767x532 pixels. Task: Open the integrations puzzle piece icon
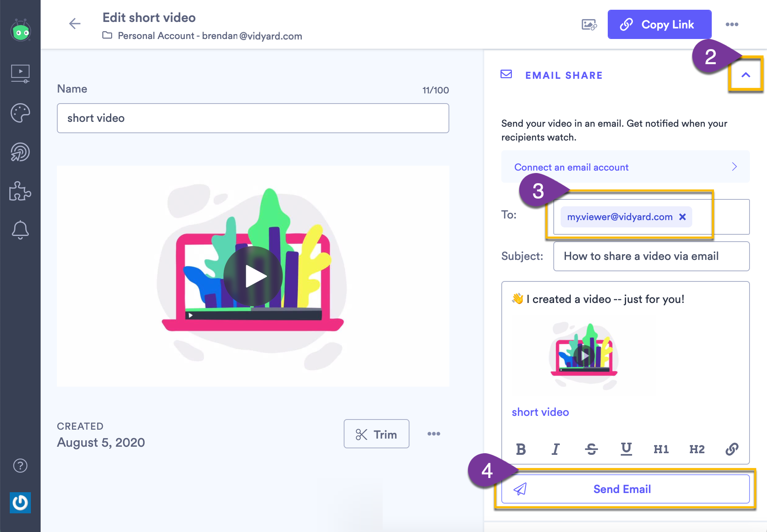pyautogui.click(x=20, y=191)
